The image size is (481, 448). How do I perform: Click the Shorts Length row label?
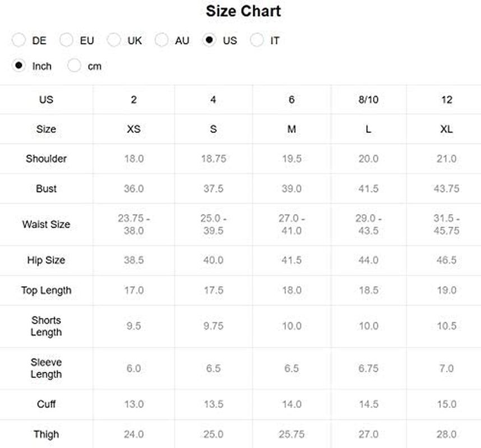pyautogui.click(x=47, y=326)
